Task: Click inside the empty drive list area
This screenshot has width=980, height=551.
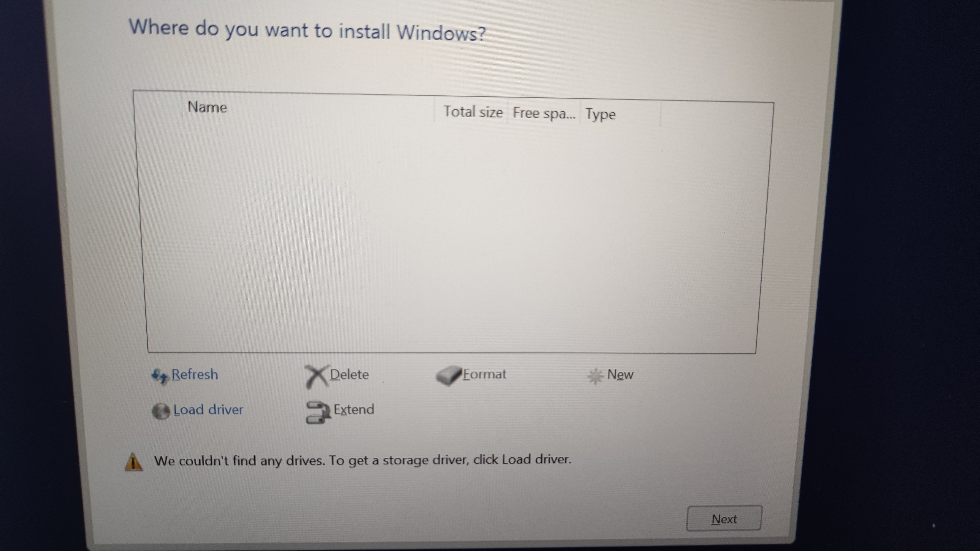Action: pyautogui.click(x=453, y=236)
